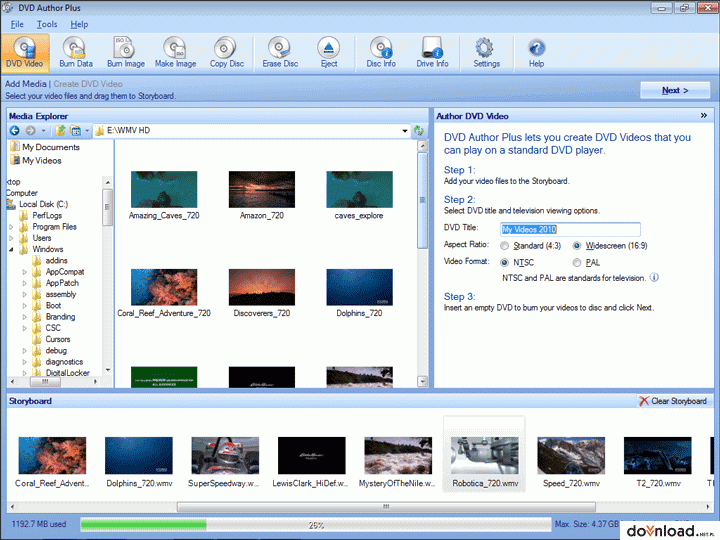Open the Settings gear
Screen dimensions: 720x540
click(x=486, y=52)
